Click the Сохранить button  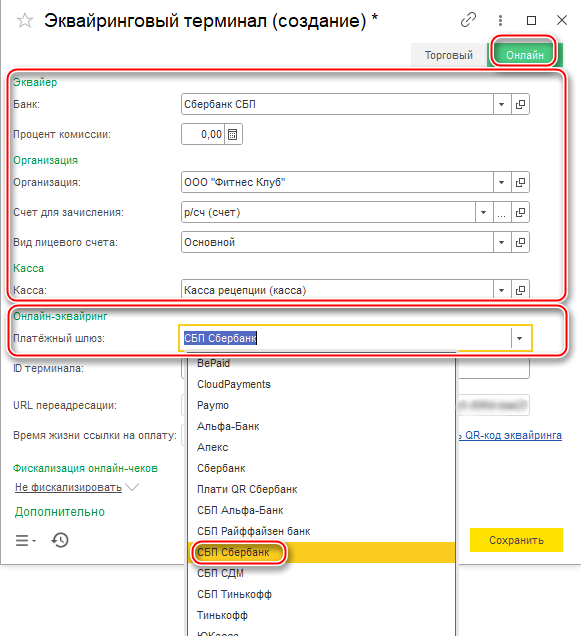coord(516,540)
